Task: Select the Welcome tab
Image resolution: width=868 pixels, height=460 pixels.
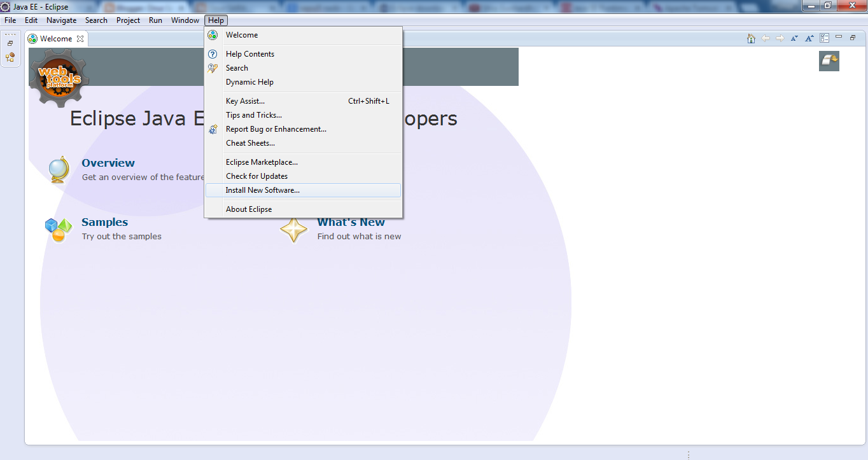Action: [x=56, y=39]
